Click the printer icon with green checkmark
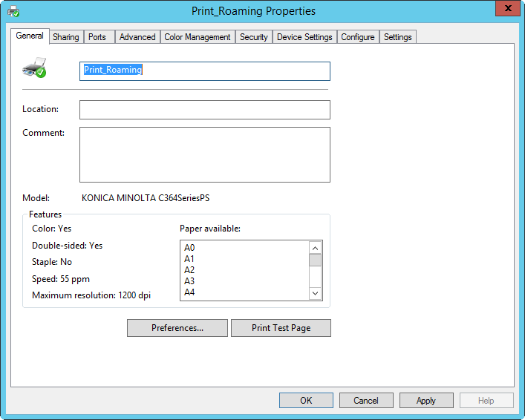This screenshot has width=525, height=420. [34, 68]
